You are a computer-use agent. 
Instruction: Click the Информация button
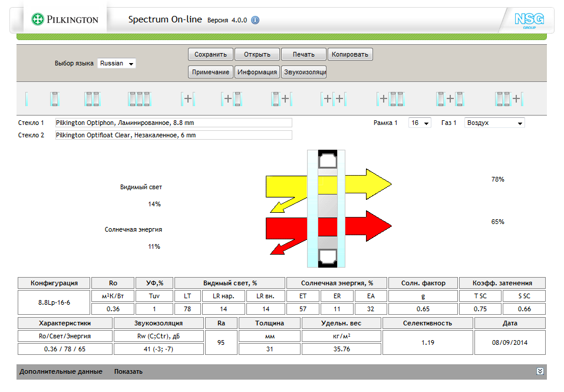point(257,72)
